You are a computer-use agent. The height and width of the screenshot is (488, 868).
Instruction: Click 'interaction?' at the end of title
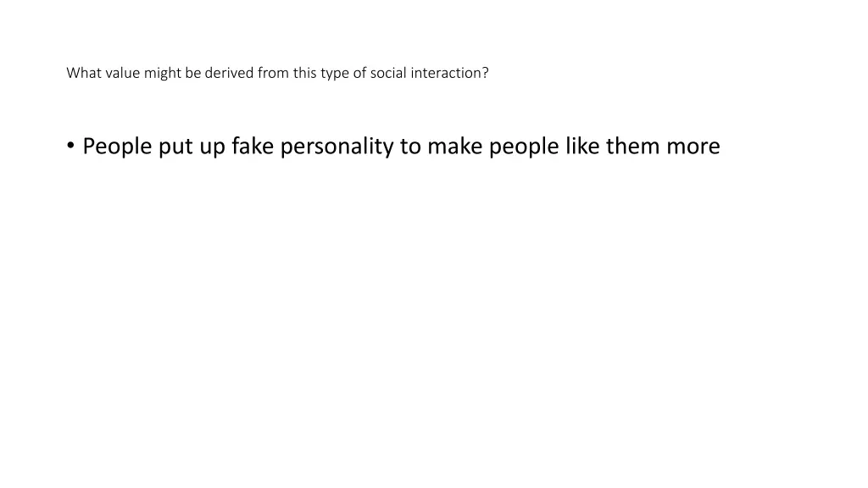point(449,73)
